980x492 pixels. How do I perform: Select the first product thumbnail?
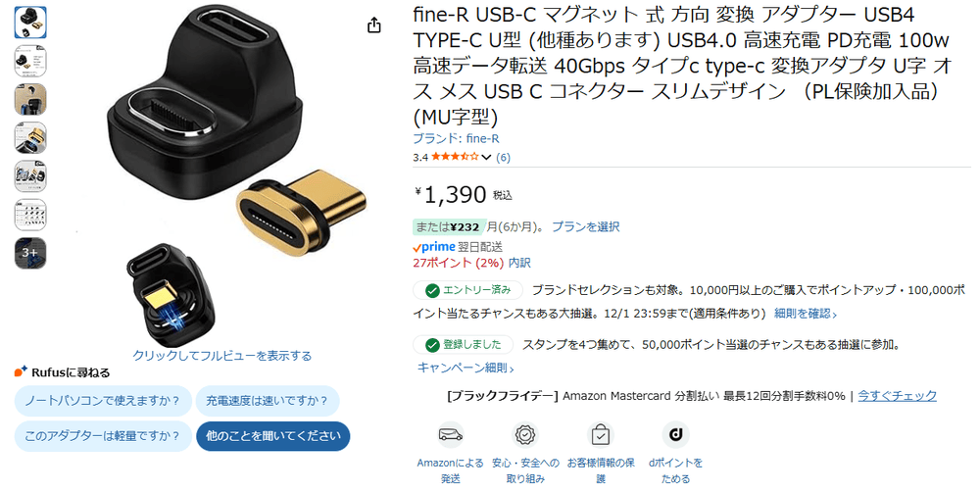pyautogui.click(x=30, y=22)
